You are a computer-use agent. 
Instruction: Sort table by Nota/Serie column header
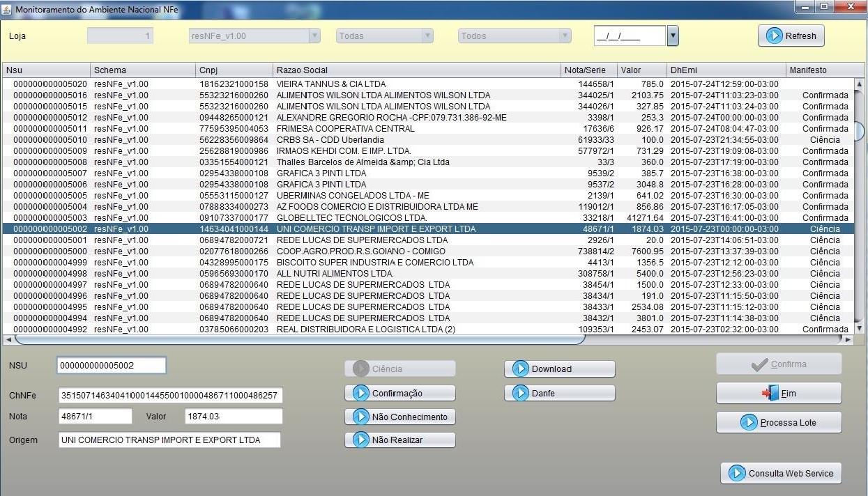coord(589,70)
